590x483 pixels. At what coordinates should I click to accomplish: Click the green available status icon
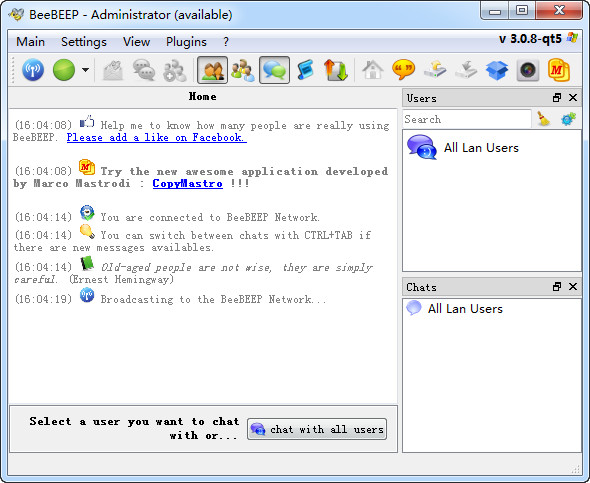click(x=64, y=70)
